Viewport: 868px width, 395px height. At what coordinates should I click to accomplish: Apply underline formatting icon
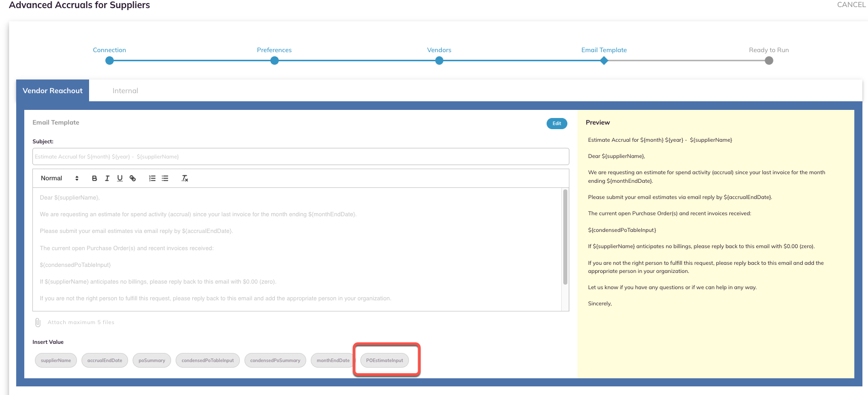pos(120,178)
